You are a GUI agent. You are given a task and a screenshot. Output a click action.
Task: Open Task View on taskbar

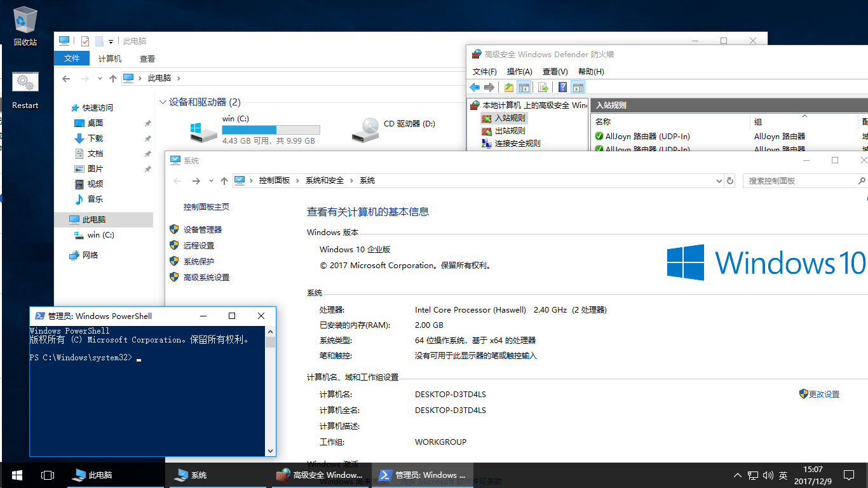coord(47,475)
